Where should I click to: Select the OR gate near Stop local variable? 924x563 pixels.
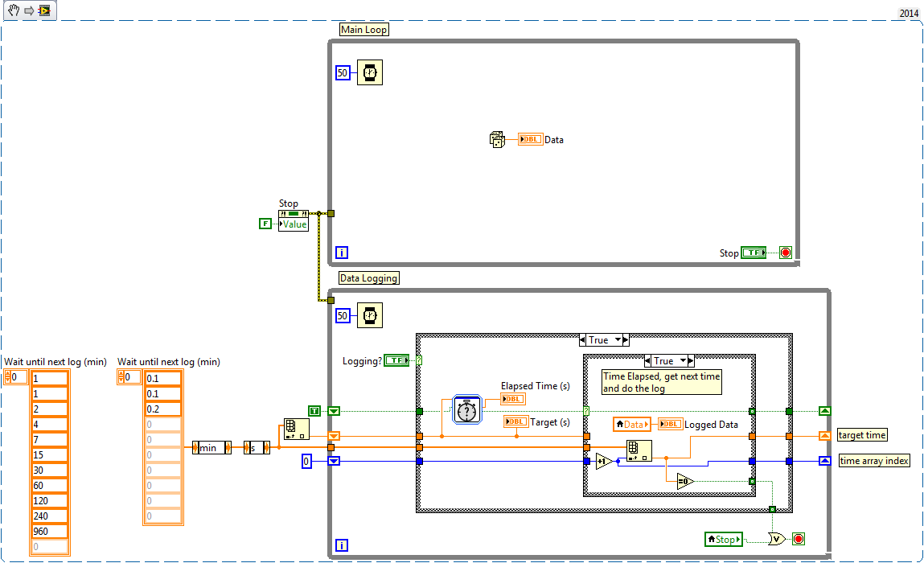point(777,538)
